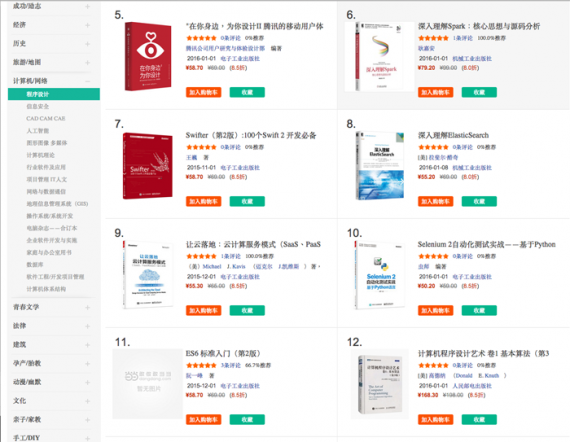This screenshot has height=442, width=570.
Task: Click the Selenium 2 book cover
Action: click(380, 275)
